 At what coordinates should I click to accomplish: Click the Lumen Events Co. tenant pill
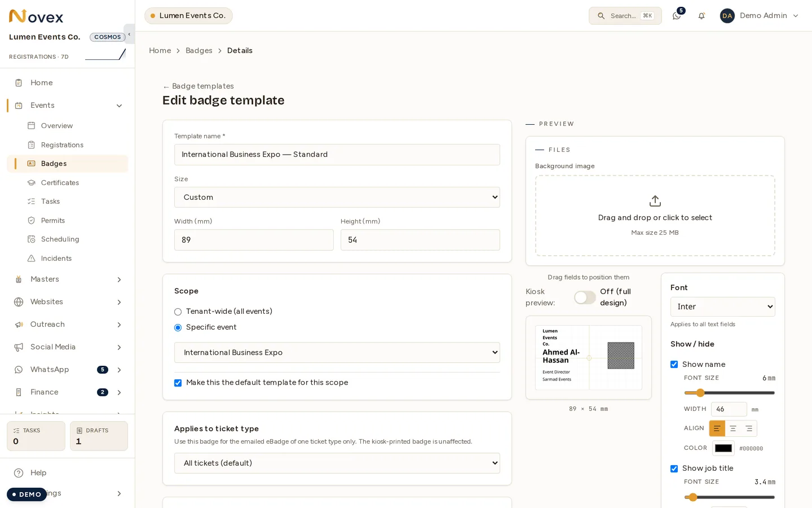tap(188, 16)
